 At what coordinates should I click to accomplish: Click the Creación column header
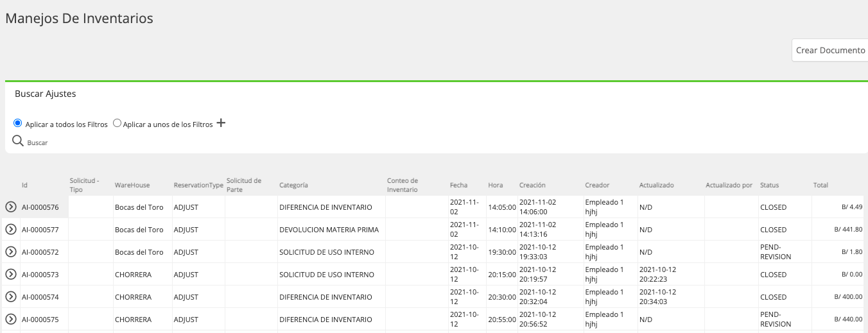[x=532, y=185]
